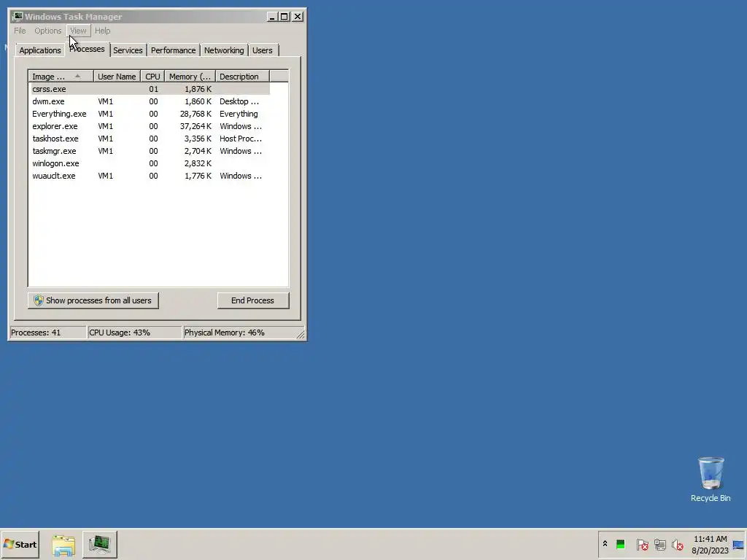Open the Start menu

tap(20, 544)
